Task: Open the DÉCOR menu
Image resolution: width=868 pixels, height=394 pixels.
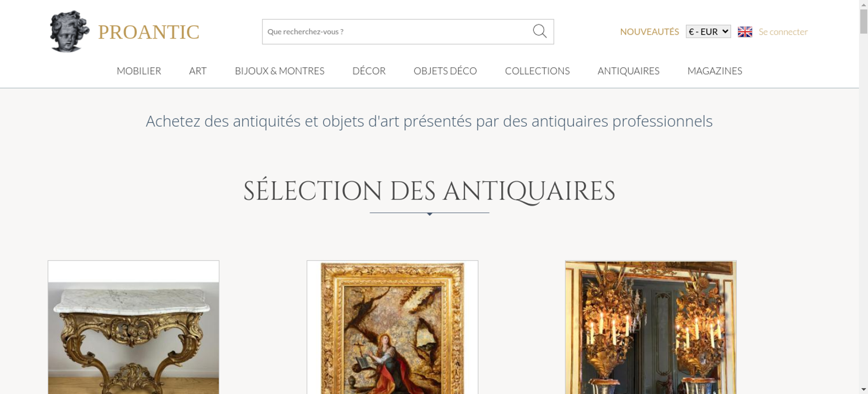Action: click(369, 71)
